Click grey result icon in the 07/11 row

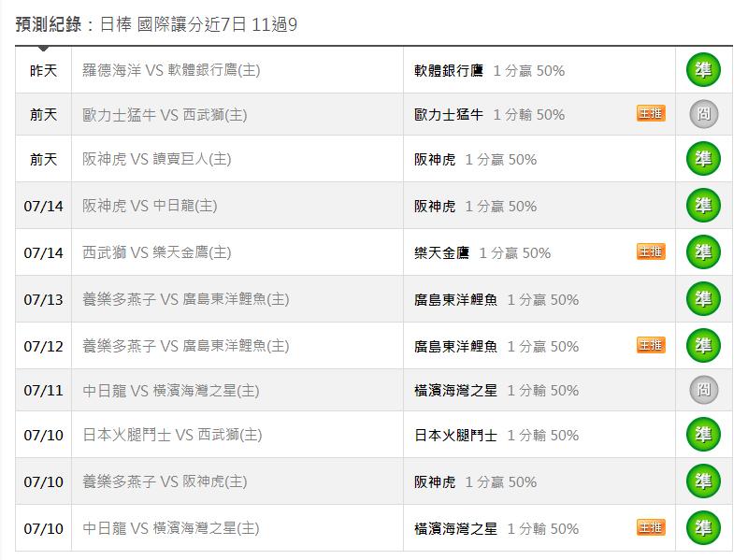(x=703, y=390)
